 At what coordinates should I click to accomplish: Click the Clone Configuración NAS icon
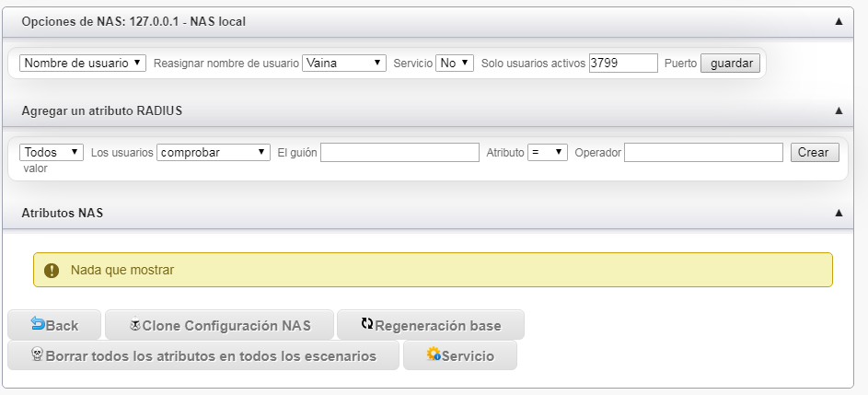(x=134, y=325)
